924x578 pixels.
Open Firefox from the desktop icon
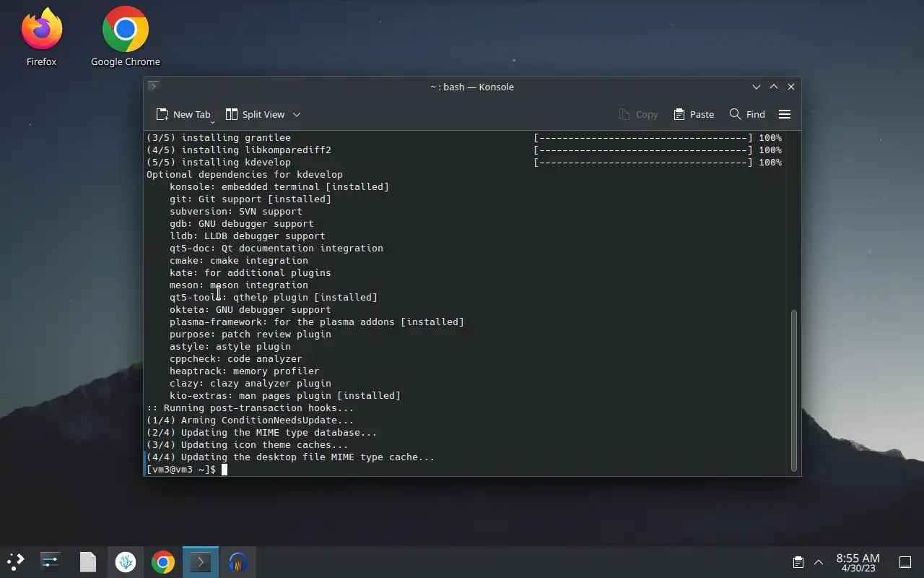(41, 36)
